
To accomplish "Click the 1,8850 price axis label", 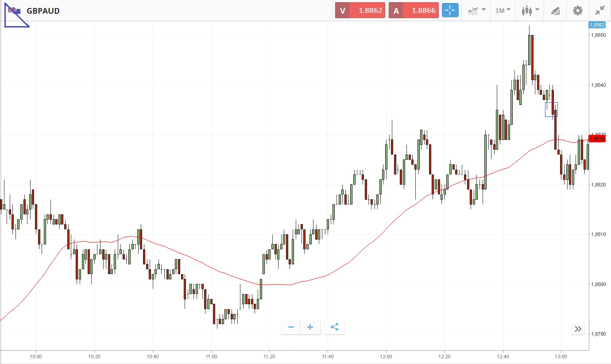I will (598, 35).
